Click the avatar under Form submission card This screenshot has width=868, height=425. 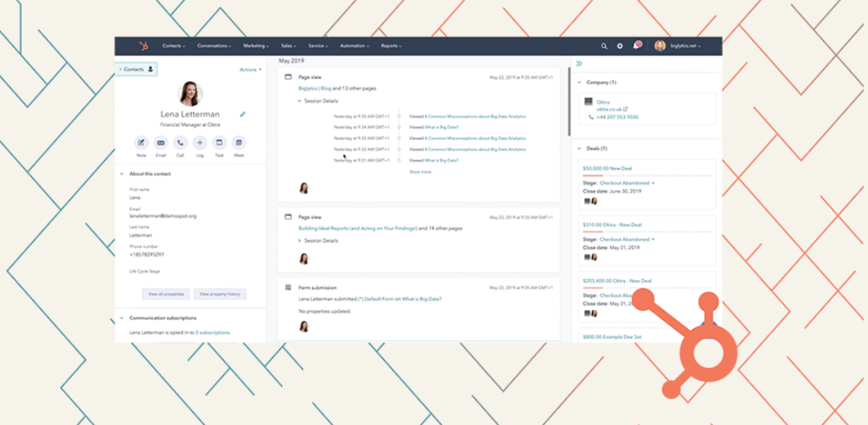(303, 327)
